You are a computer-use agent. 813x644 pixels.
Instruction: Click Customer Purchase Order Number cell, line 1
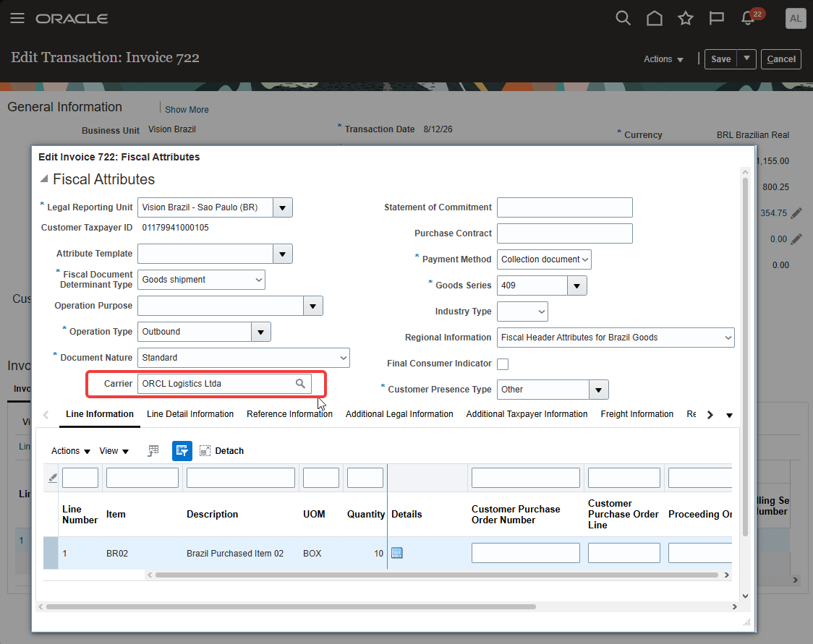click(525, 553)
